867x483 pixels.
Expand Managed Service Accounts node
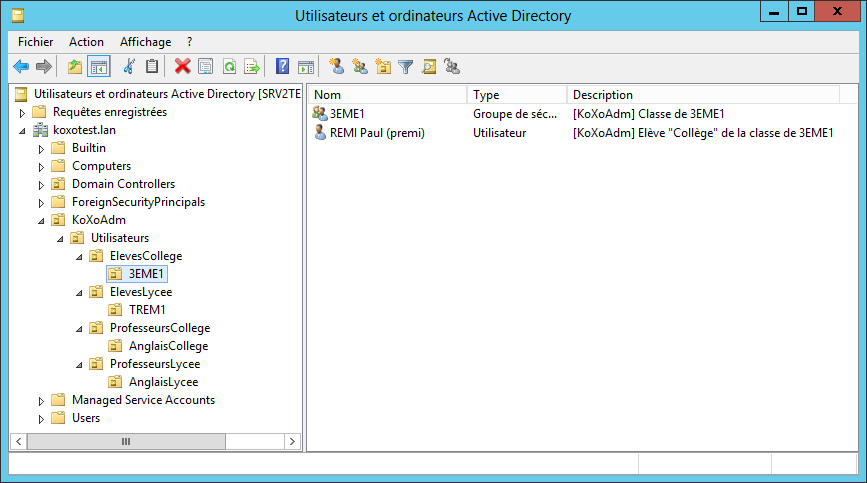[41, 401]
